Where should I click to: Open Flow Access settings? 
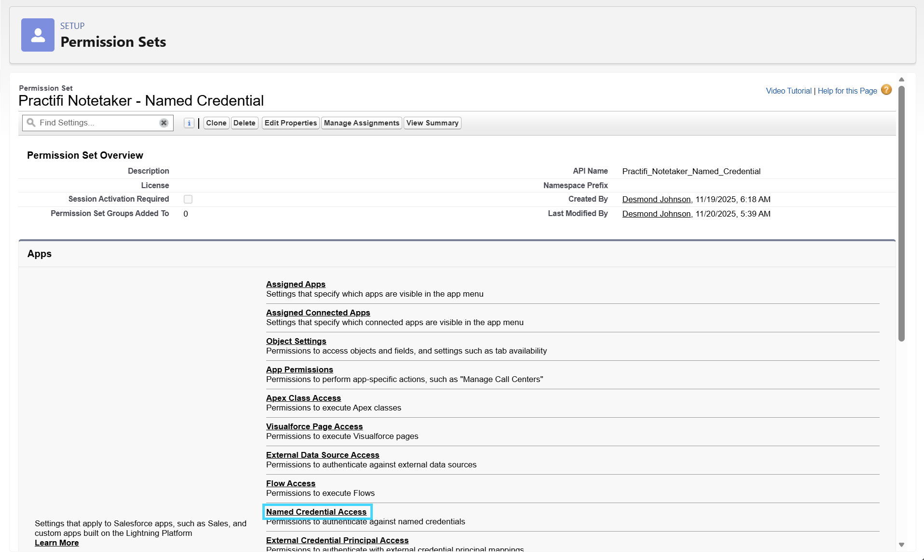click(291, 483)
